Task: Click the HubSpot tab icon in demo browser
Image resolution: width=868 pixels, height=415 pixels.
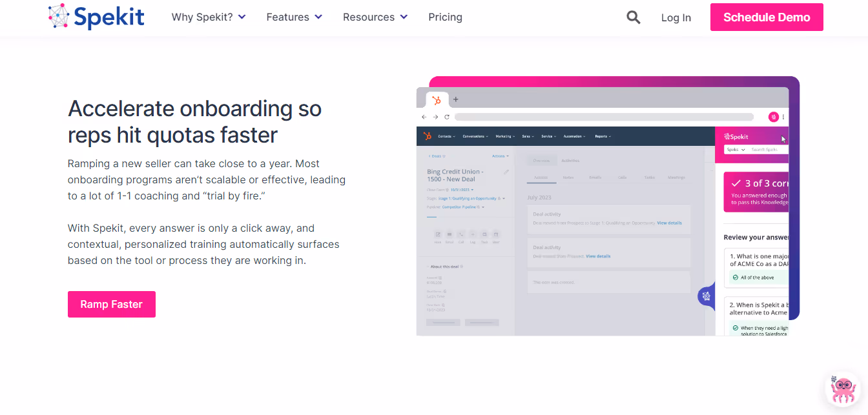Action: (x=437, y=100)
